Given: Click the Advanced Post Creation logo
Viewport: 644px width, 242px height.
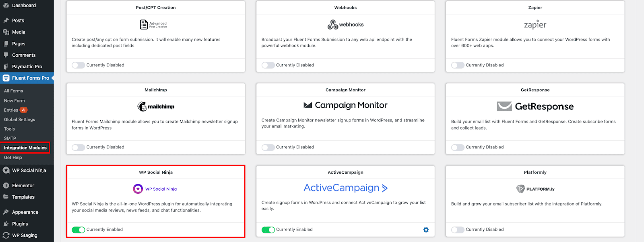Looking at the screenshot, I should (153, 25).
